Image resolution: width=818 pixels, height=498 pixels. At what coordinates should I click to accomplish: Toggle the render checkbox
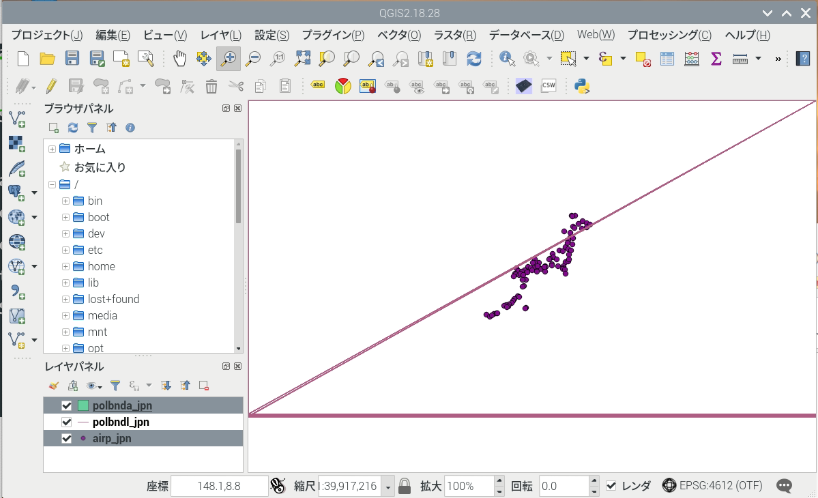611,486
